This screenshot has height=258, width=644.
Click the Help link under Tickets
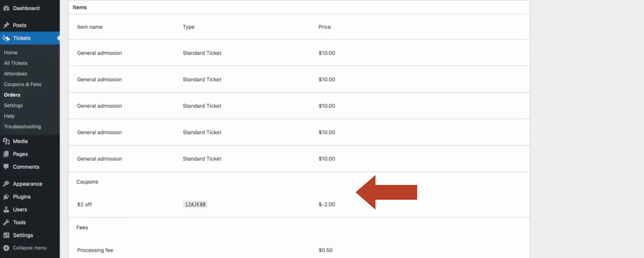point(9,116)
